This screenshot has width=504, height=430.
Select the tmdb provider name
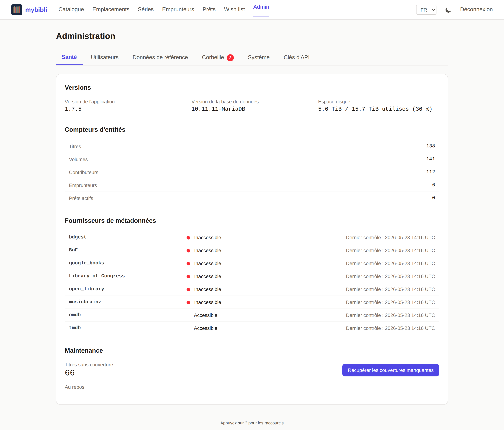(75, 328)
